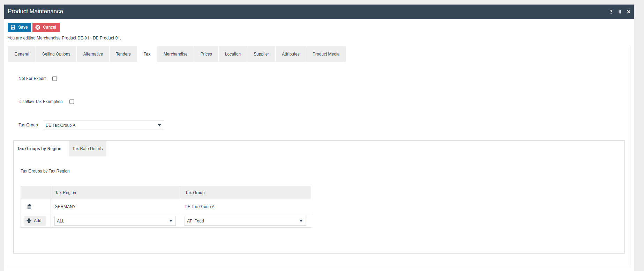Expand the DE Tax Group A dropdown

pos(103,125)
